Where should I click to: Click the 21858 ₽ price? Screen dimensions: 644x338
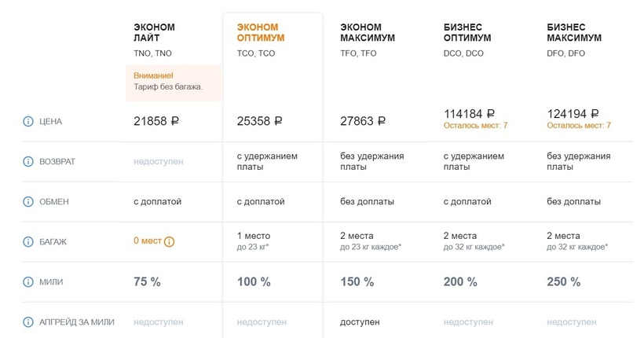[x=156, y=121]
